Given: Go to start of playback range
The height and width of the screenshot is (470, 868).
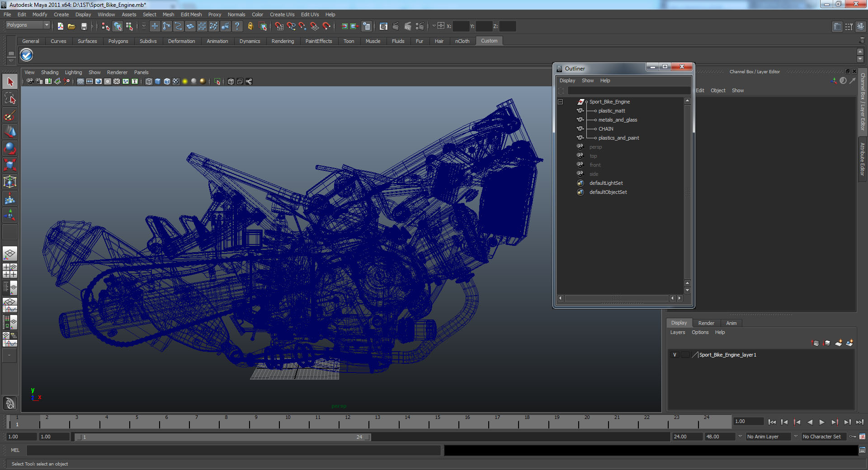Looking at the screenshot, I should [x=772, y=422].
